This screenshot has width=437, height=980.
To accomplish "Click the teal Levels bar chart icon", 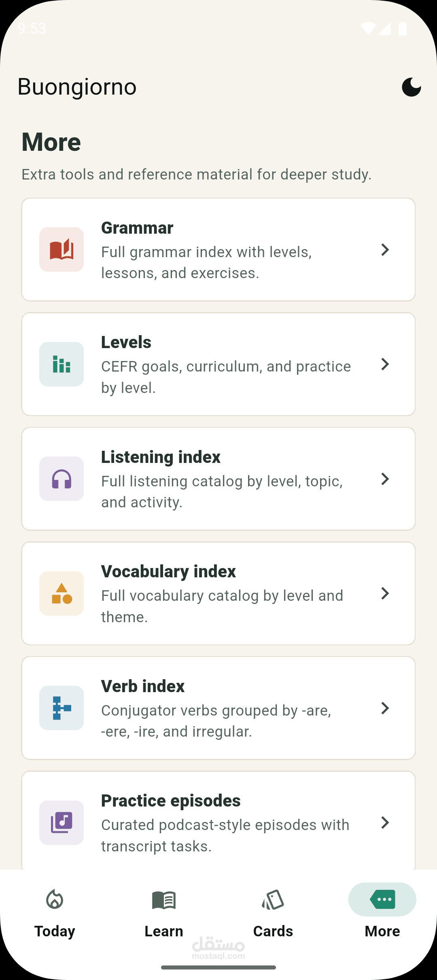I will pyautogui.click(x=62, y=364).
